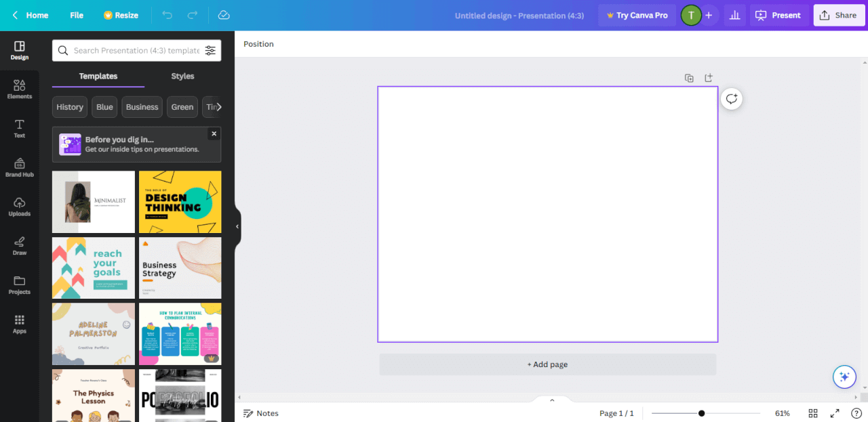Click the untitled design title field
This screenshot has width=868, height=422.
coord(519,16)
